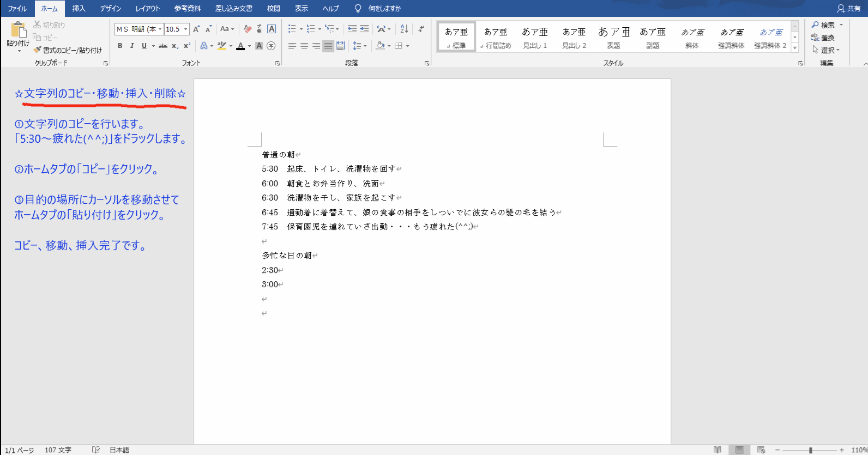868x455 pixels.
Task: Click the clear formatting eraser icon
Action: coord(248,29)
